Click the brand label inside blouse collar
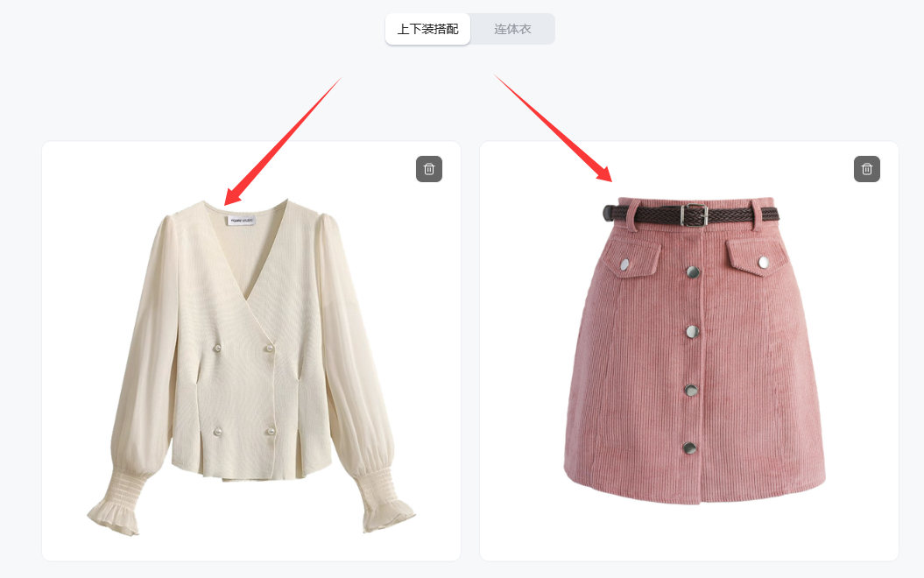The width and height of the screenshot is (924, 578). pyautogui.click(x=242, y=220)
